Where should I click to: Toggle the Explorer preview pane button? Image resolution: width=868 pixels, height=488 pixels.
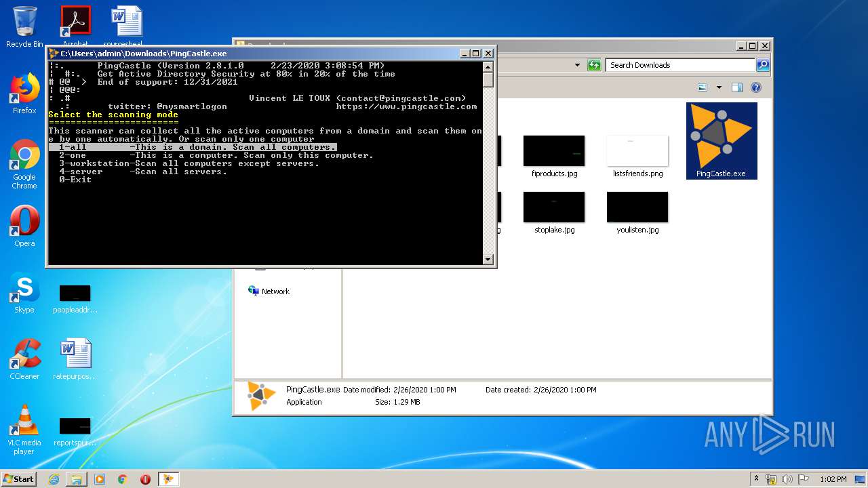pos(737,87)
